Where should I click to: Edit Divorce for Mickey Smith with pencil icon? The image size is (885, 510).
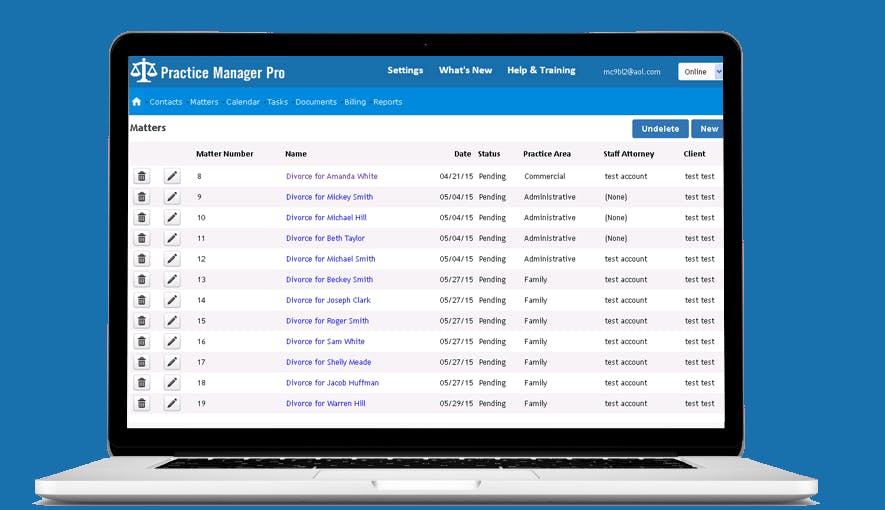coord(172,197)
